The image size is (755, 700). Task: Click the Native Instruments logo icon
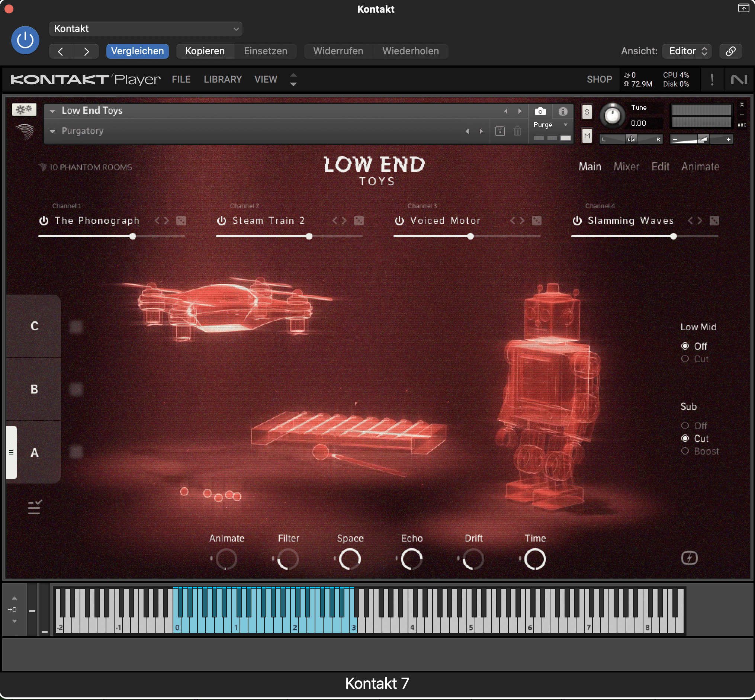point(739,80)
